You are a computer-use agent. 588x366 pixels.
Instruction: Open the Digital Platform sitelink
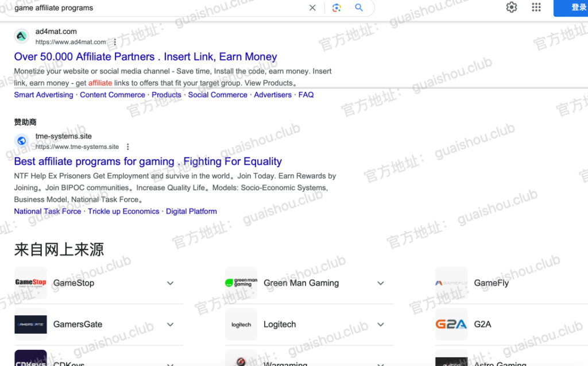[191, 211]
